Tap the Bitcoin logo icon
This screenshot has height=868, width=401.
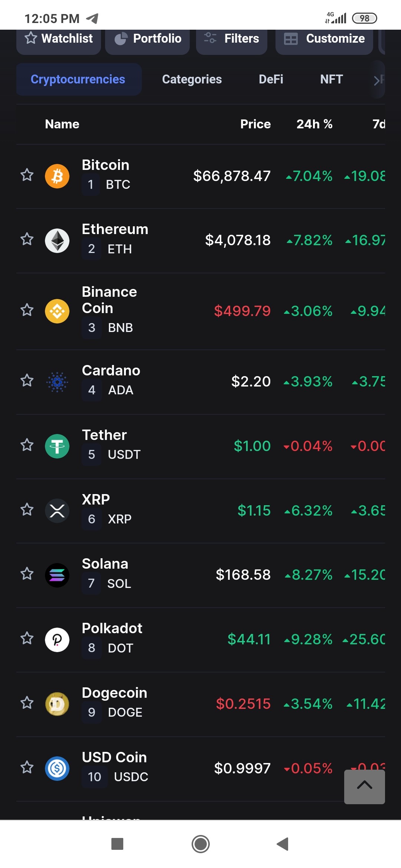[x=57, y=176]
